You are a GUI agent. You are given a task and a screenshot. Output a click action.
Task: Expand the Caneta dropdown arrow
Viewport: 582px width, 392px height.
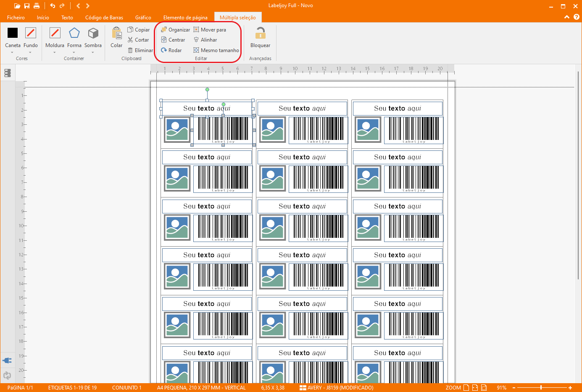(13, 53)
